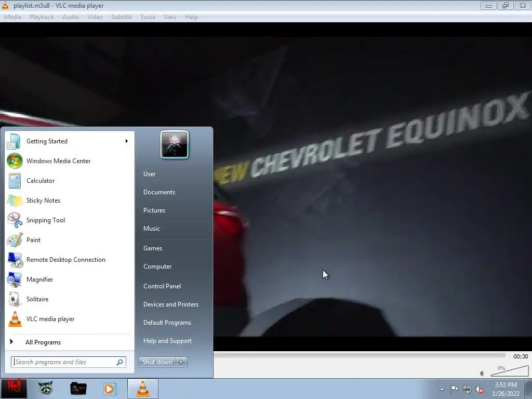Screen dimensions: 532x399
Task: Open Action Center flag icon
Action: 454,389
